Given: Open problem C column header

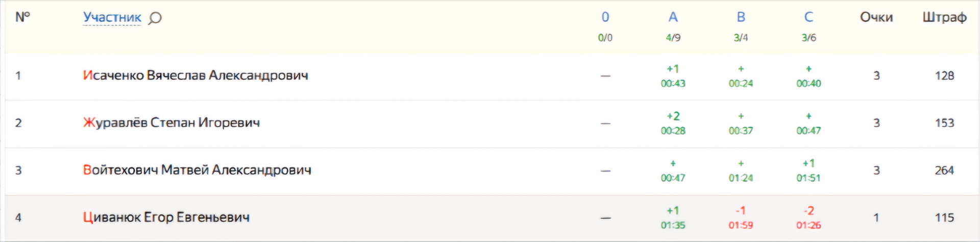Looking at the screenshot, I should (808, 17).
